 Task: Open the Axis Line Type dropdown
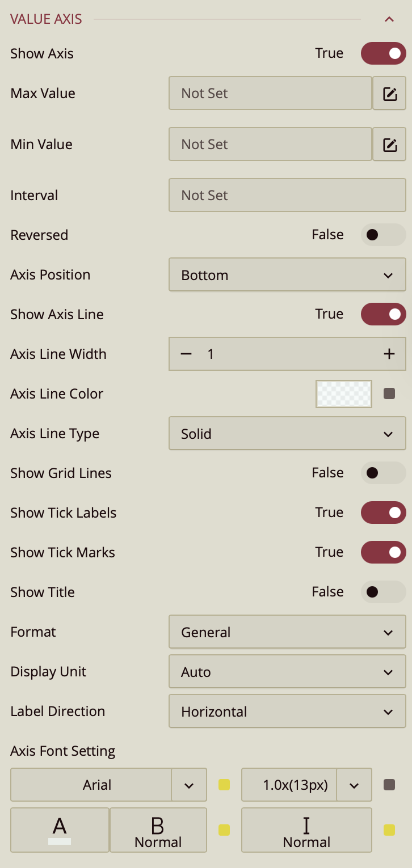tap(287, 434)
